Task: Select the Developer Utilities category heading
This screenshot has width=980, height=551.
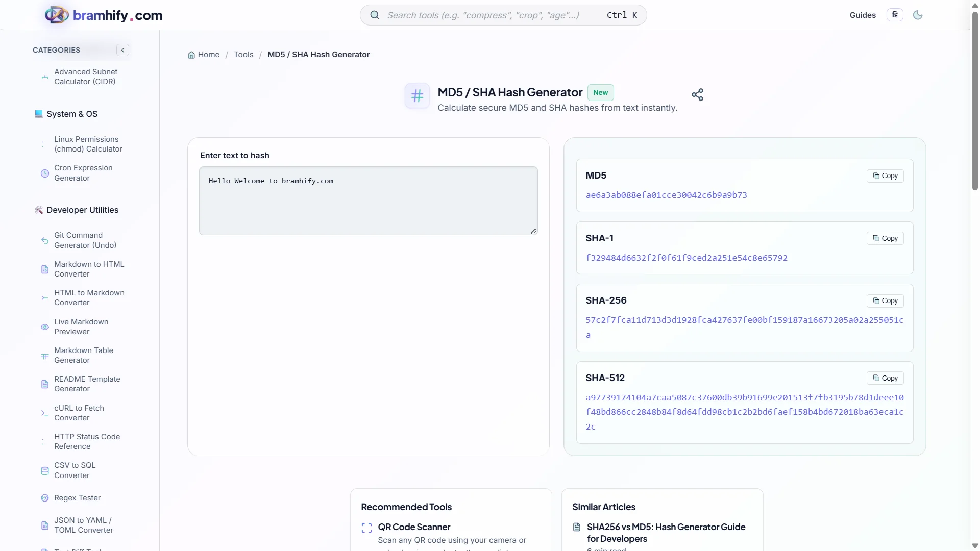Action: point(83,210)
